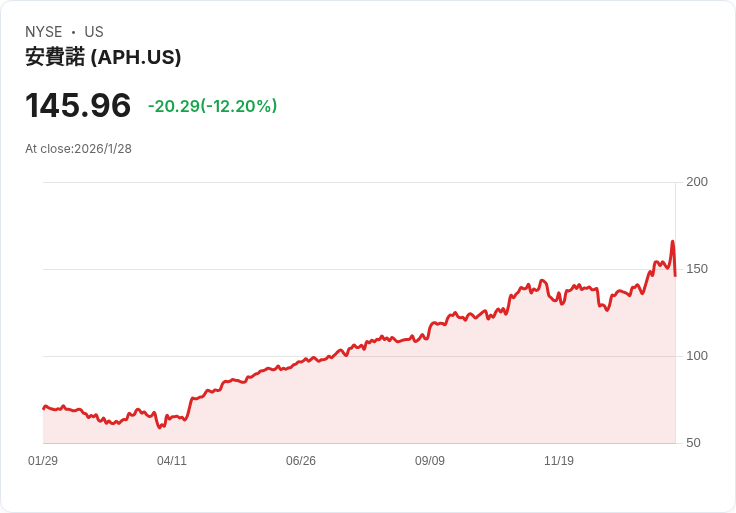Select the 04/11 date on x-axis
The image size is (736, 513).
(x=172, y=461)
